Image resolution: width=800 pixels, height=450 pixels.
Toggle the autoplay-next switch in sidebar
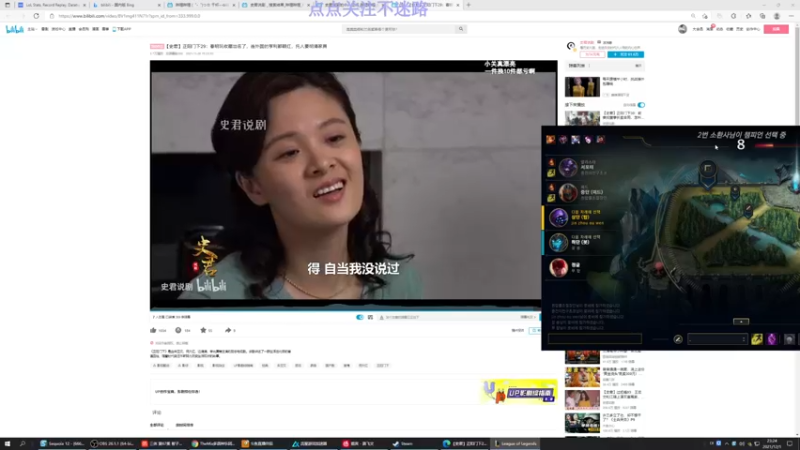click(641, 105)
